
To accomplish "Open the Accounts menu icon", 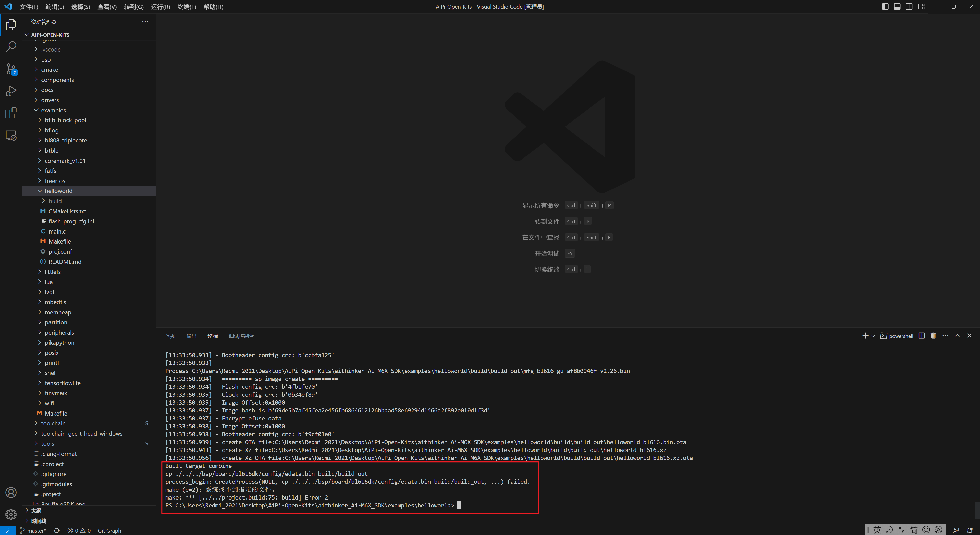I will (11, 492).
